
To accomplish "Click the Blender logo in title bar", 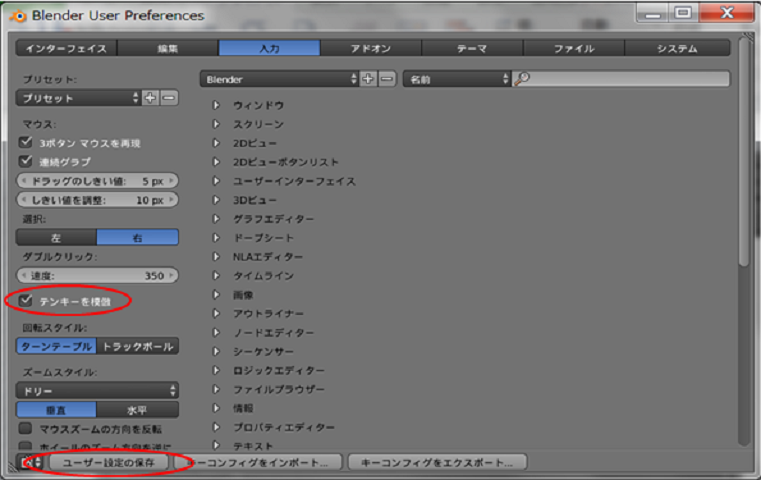I will click(x=17, y=15).
